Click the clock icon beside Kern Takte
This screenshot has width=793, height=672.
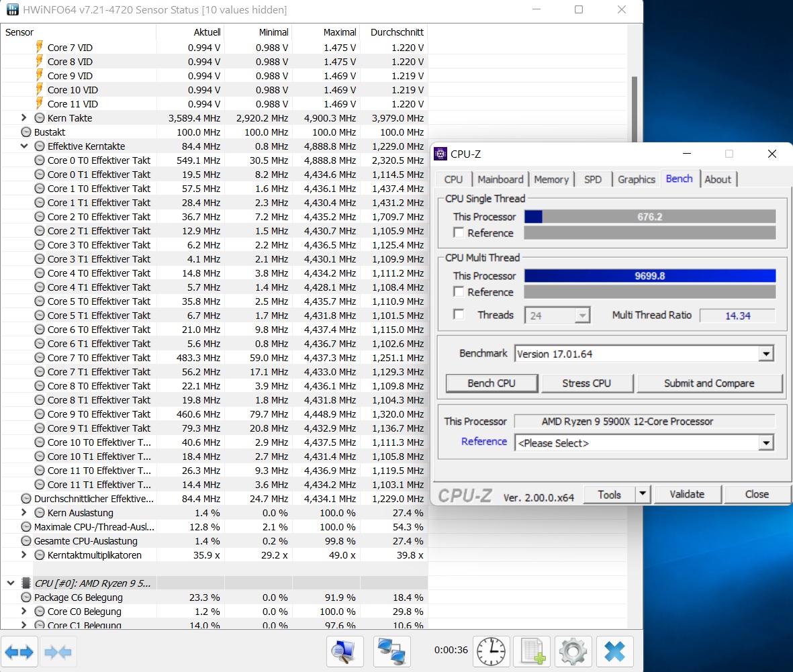pos(40,117)
